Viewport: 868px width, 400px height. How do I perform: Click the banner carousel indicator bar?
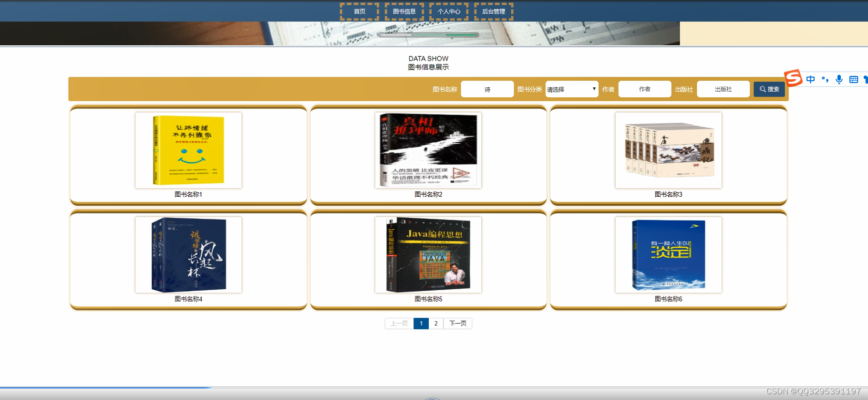tap(428, 35)
